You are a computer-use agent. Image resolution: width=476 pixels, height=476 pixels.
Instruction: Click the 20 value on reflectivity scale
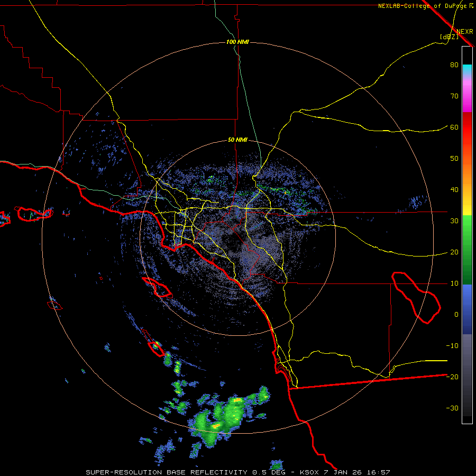pos(454,252)
